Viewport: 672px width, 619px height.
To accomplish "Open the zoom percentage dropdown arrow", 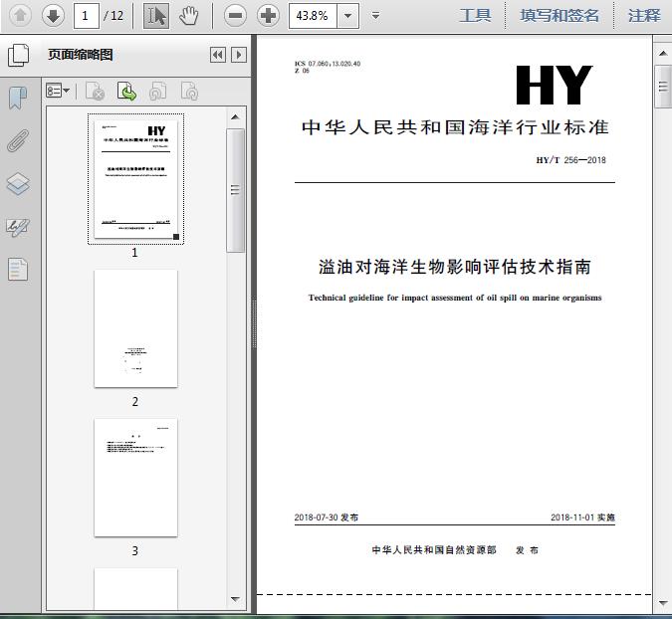I will click(x=348, y=16).
